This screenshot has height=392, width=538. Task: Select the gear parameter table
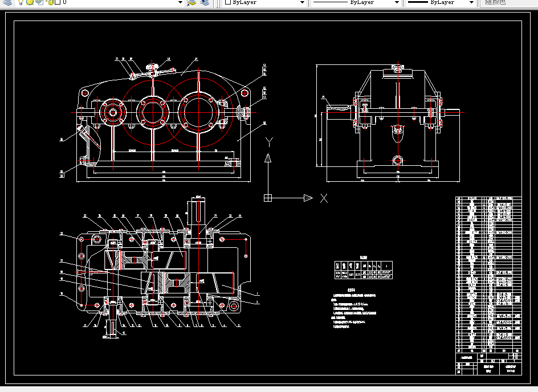click(364, 270)
